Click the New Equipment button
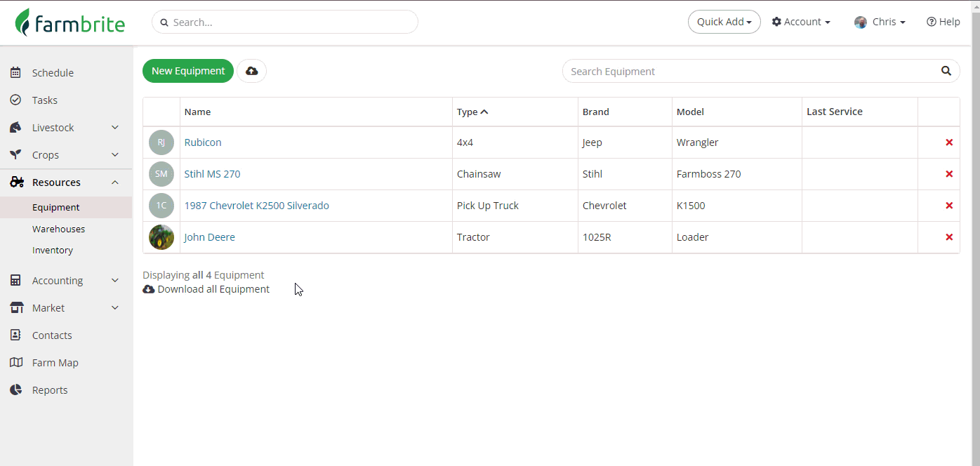This screenshot has height=466, width=980. [x=188, y=71]
